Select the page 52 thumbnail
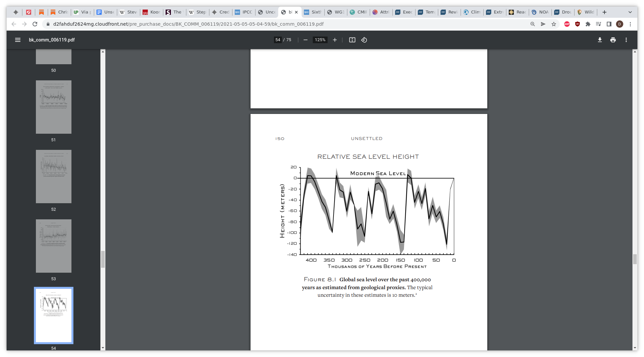The width and height of the screenshot is (644, 357). point(54,177)
